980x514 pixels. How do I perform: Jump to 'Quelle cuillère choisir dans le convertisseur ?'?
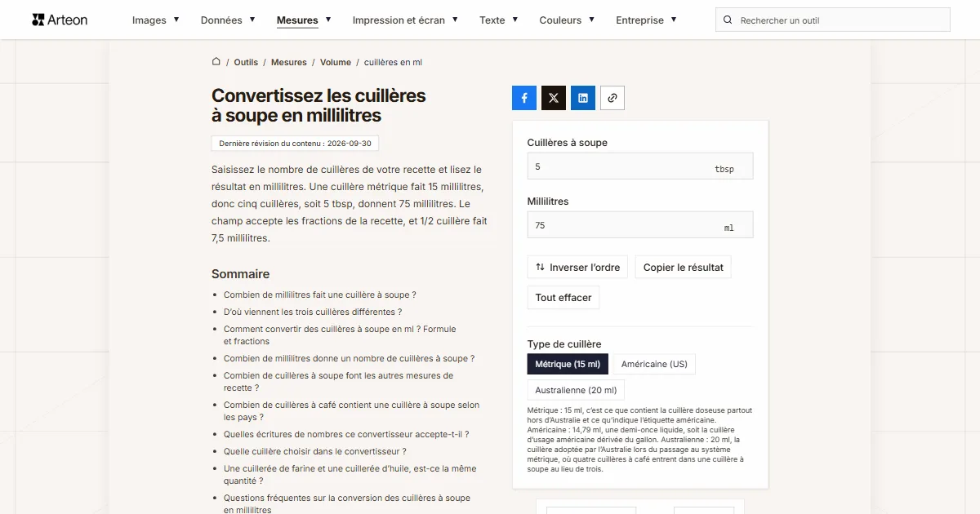pos(315,451)
